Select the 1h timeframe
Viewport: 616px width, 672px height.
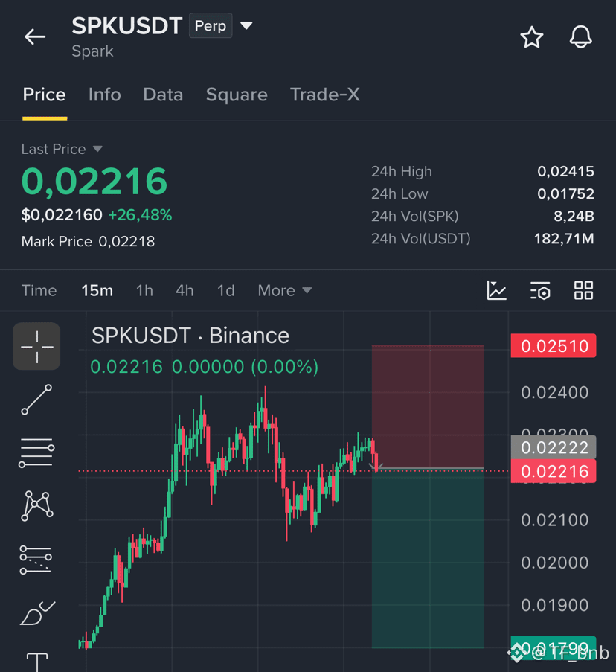pyautogui.click(x=144, y=290)
